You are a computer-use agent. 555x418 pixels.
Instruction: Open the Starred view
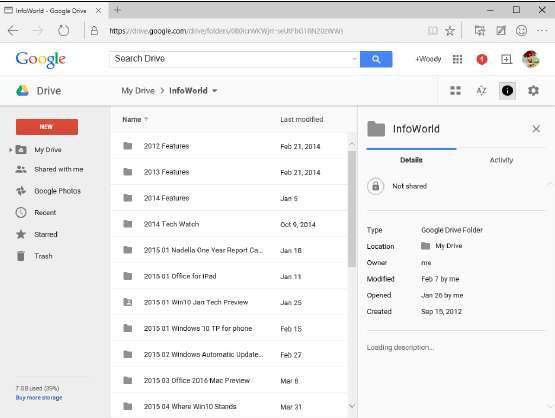coord(46,234)
